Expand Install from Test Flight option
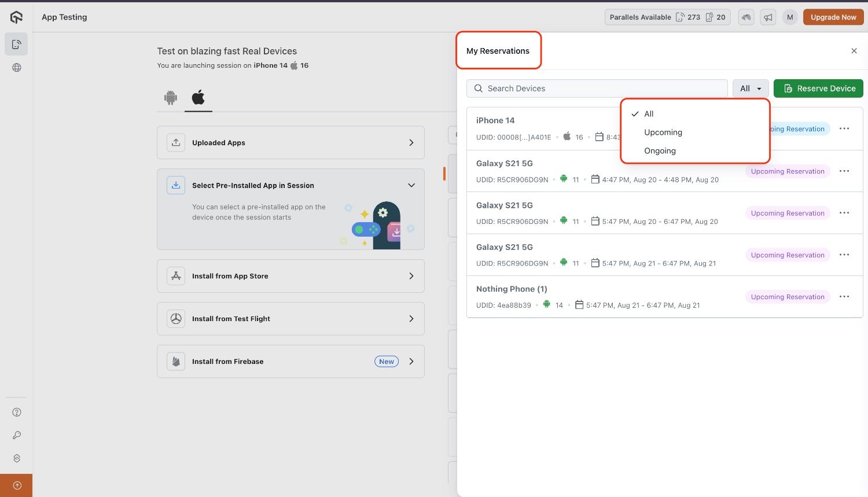The height and width of the screenshot is (497, 868). [290, 319]
